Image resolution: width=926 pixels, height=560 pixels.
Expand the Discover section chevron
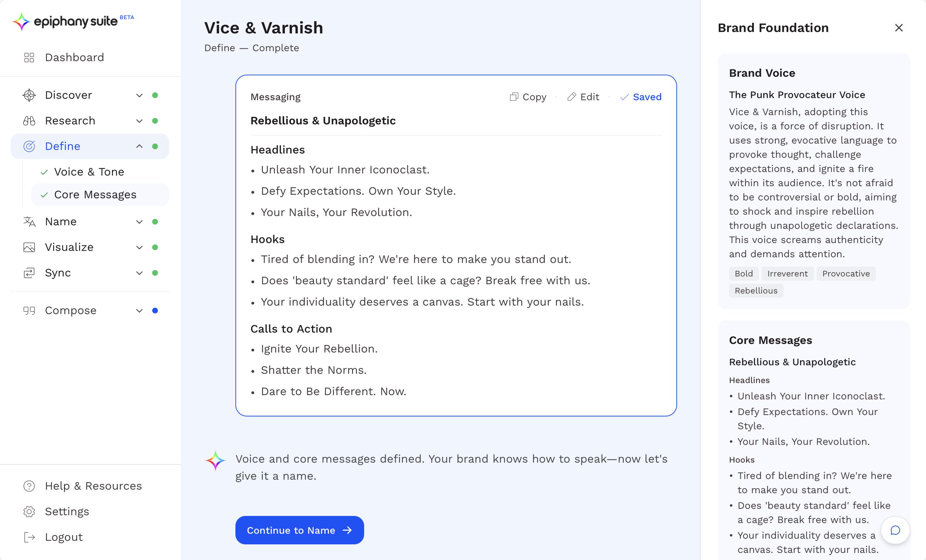(x=139, y=95)
